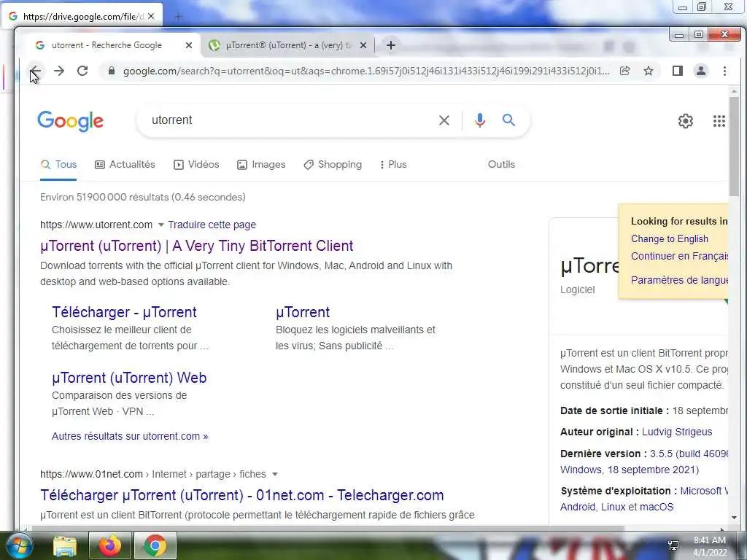Open the Ludvig Strigeus author link
747x560 pixels.
677,432
